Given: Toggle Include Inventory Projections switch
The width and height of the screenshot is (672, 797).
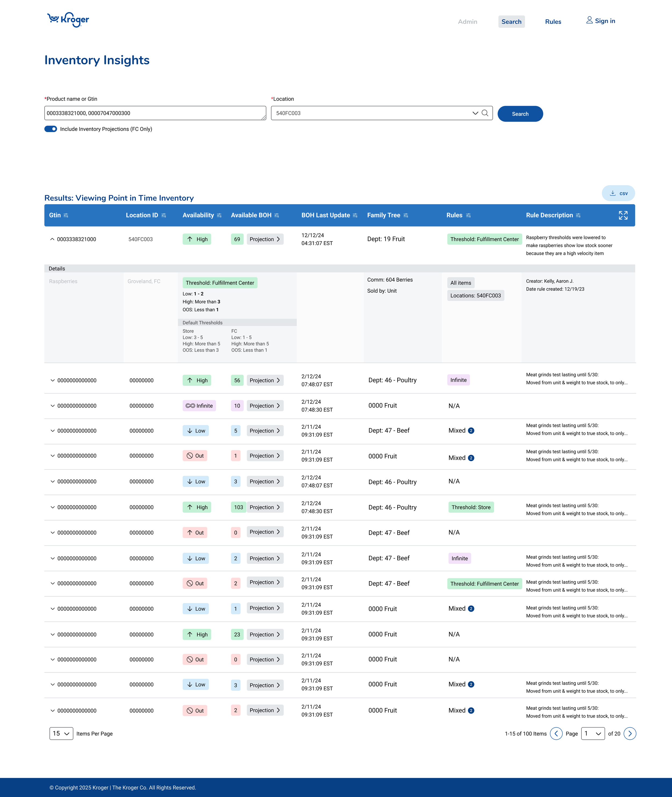Looking at the screenshot, I should pyautogui.click(x=51, y=129).
